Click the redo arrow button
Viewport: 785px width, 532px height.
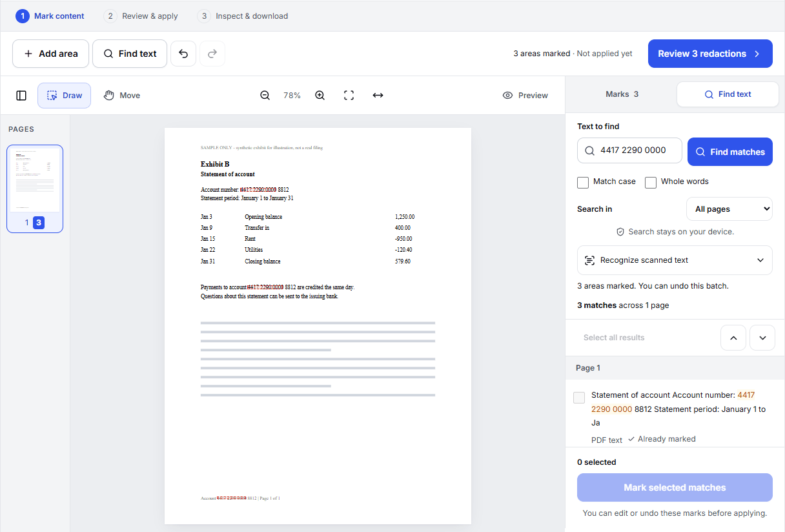coord(212,54)
